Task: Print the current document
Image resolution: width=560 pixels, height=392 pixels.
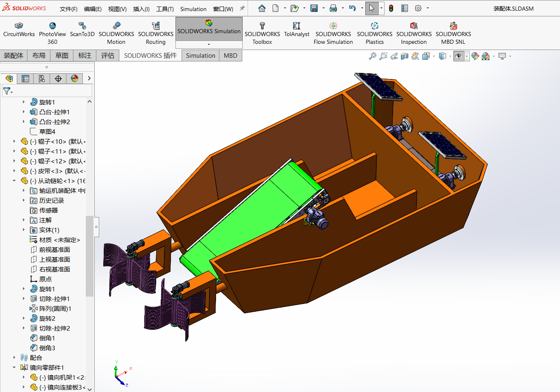Action: click(x=333, y=8)
